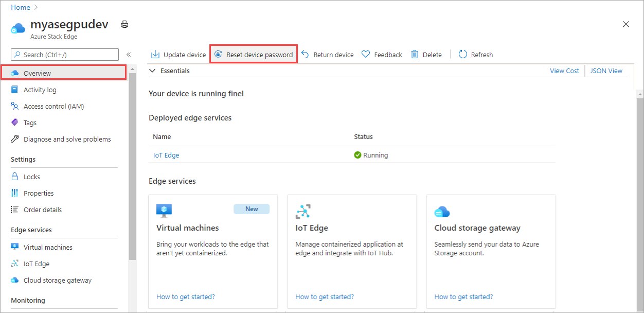Image resolution: width=644 pixels, height=313 pixels.
Task: Switch to JSON View
Action: click(606, 71)
